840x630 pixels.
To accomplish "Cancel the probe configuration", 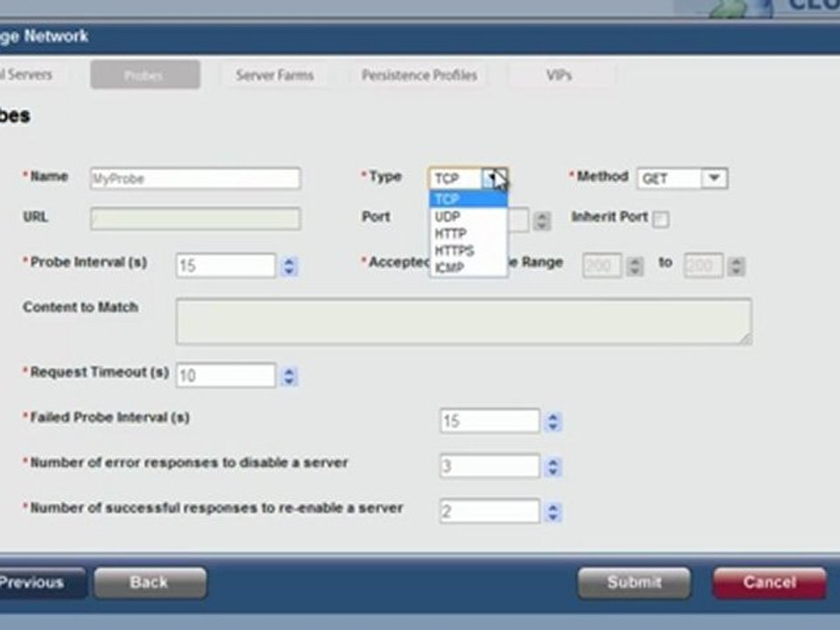I will (769, 583).
